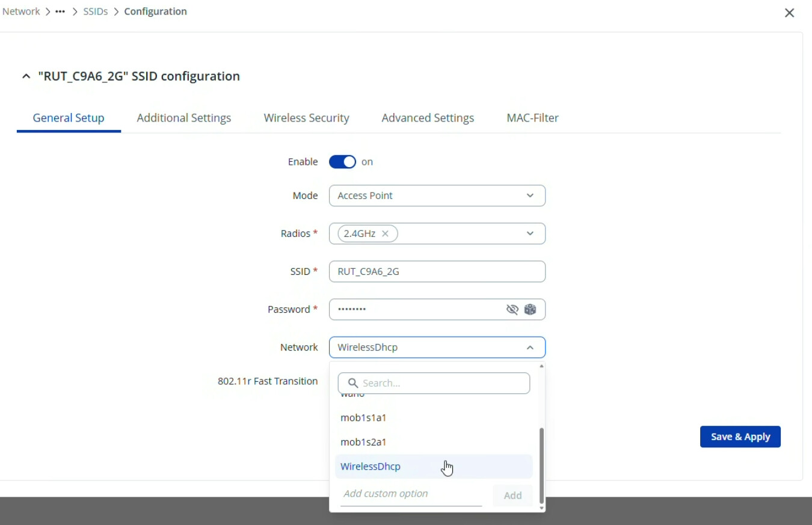Disable the SSID Enable toggle
The height and width of the screenshot is (525, 812).
(x=342, y=162)
